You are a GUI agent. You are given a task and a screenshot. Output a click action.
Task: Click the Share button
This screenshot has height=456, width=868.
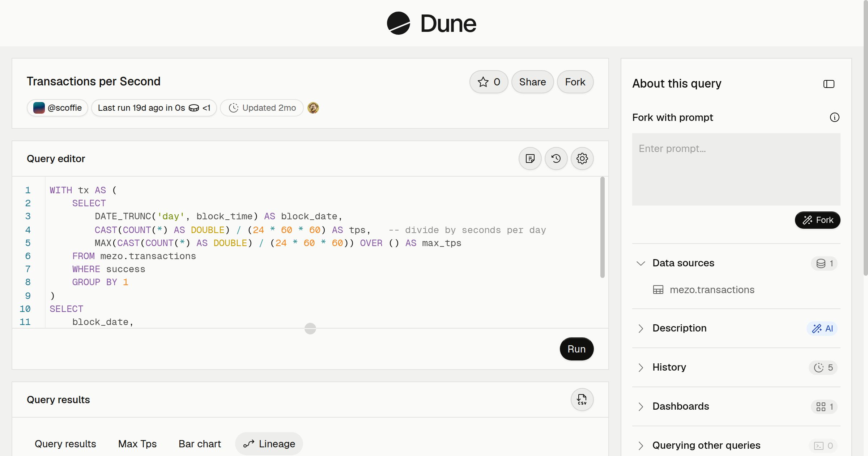(x=532, y=82)
